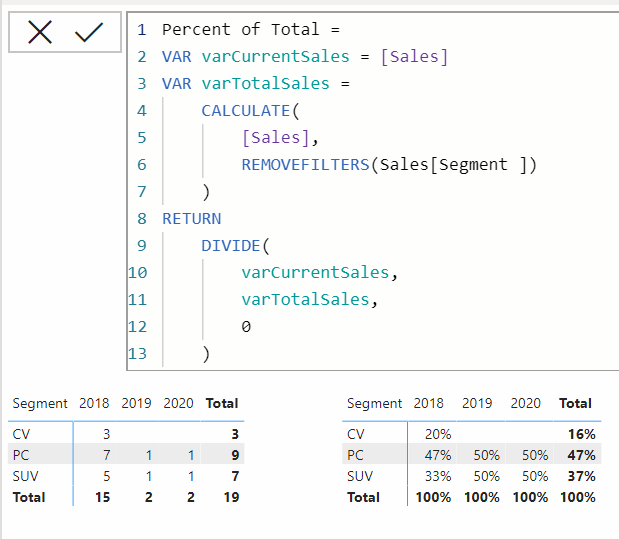
Task: Select 2020 header in left table
Action: click(x=178, y=403)
